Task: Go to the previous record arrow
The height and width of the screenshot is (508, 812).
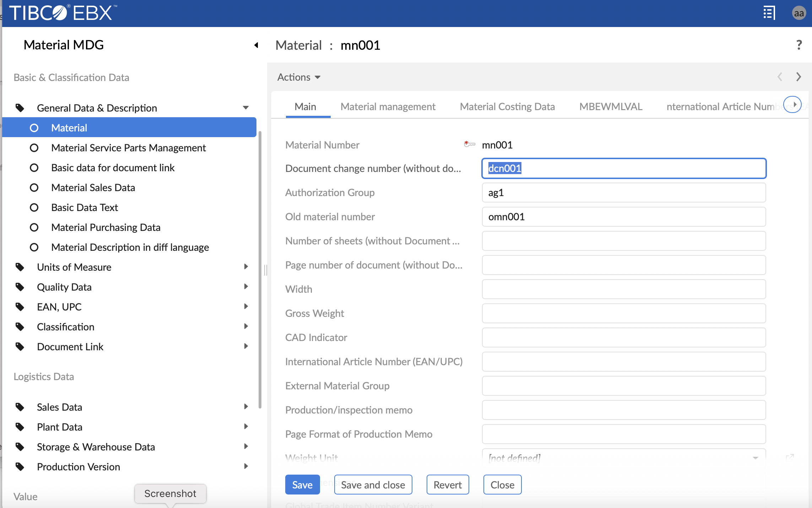Action: [x=780, y=77]
